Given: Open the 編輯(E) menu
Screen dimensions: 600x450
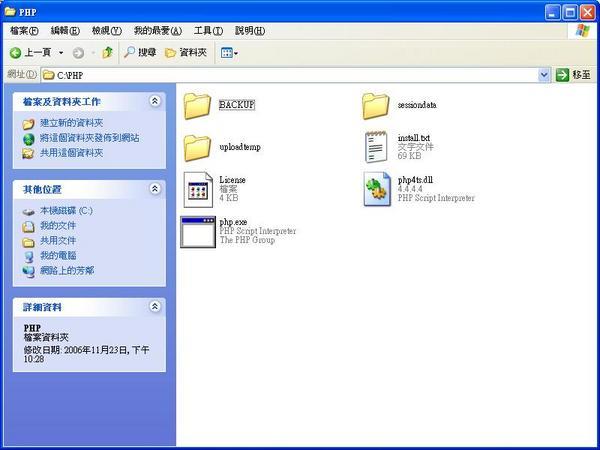Looking at the screenshot, I should 65,31.
